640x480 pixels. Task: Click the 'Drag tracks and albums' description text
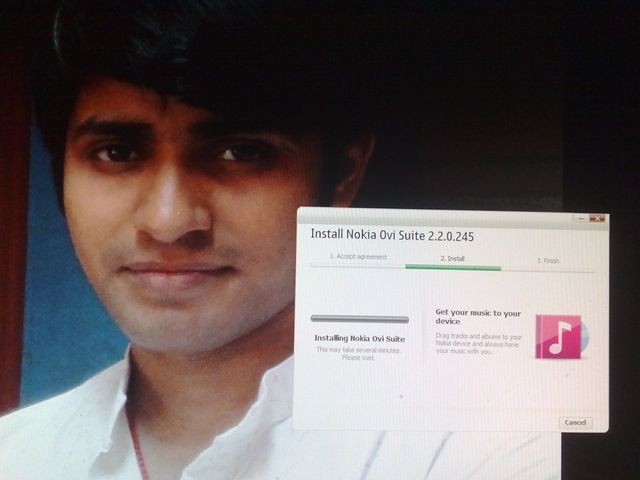[x=478, y=344]
